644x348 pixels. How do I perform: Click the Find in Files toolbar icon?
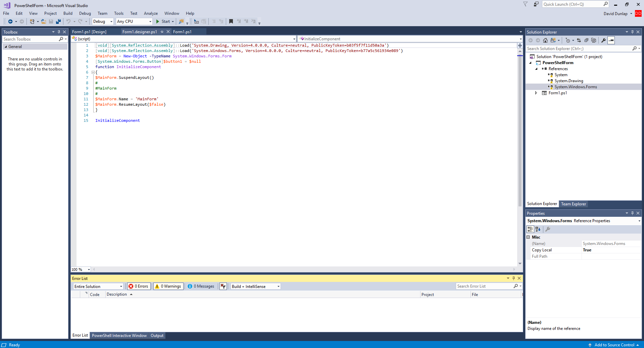pos(181,21)
